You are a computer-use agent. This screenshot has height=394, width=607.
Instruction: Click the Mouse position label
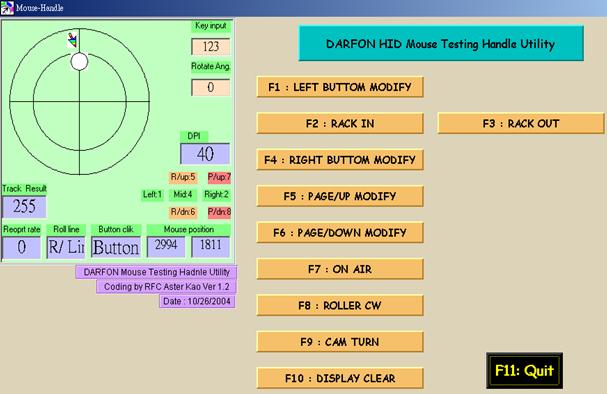coord(189,230)
